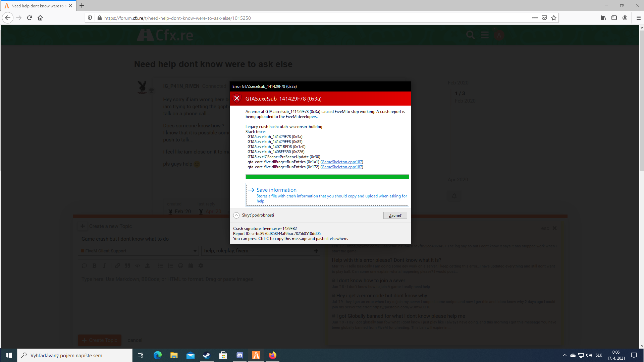This screenshot has height=362, width=644.
Task: Toggle bold formatting in the composer
Action: pos(94,265)
